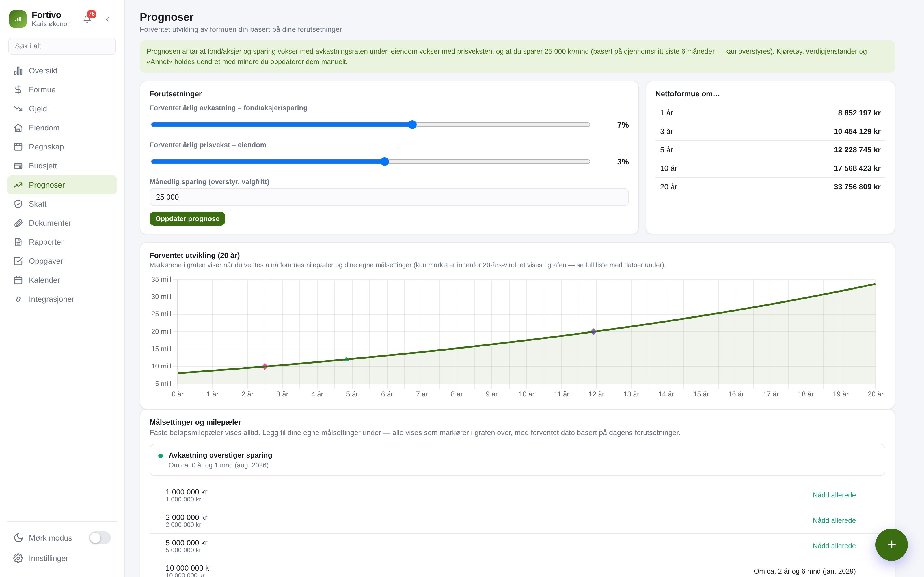Click the Skatt shield icon

click(x=18, y=204)
